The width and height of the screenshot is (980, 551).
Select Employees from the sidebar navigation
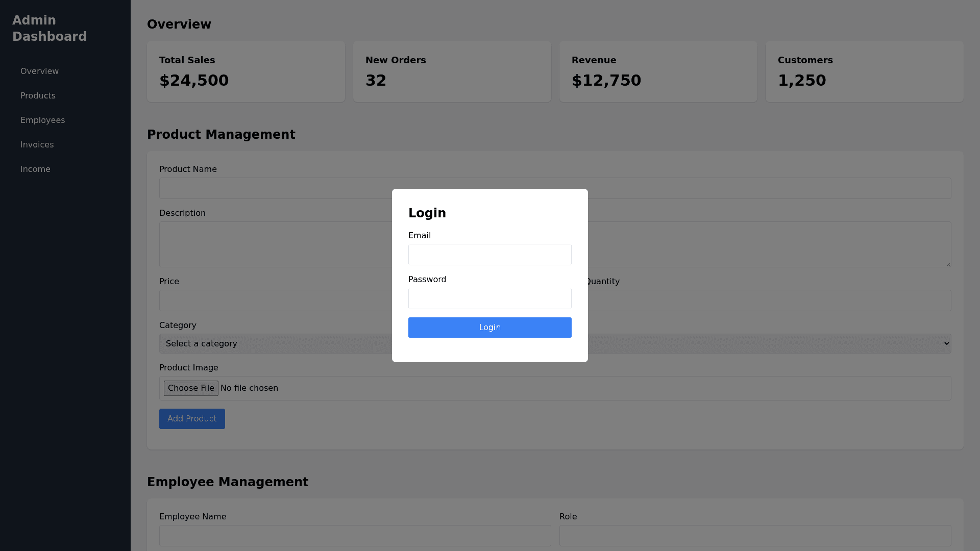(x=42, y=120)
